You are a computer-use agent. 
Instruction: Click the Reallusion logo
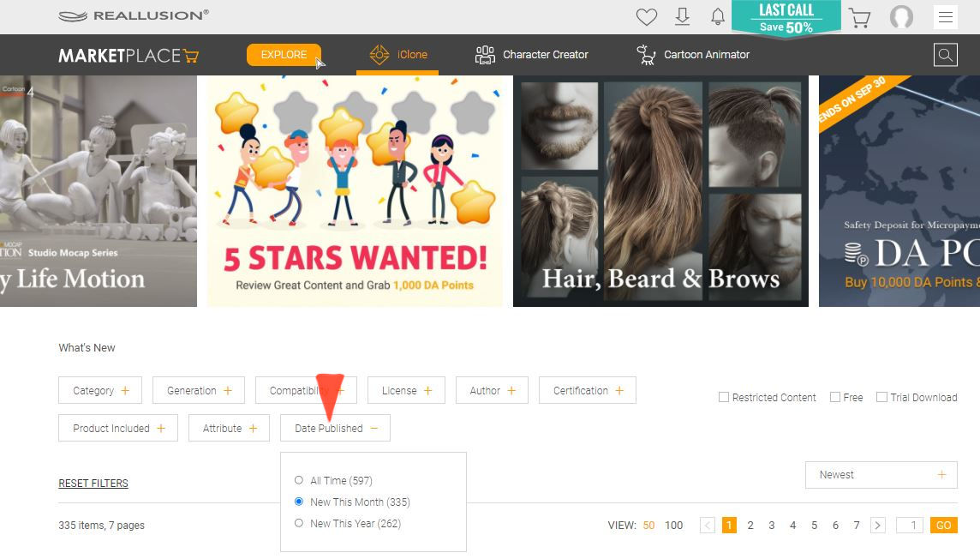tap(134, 15)
